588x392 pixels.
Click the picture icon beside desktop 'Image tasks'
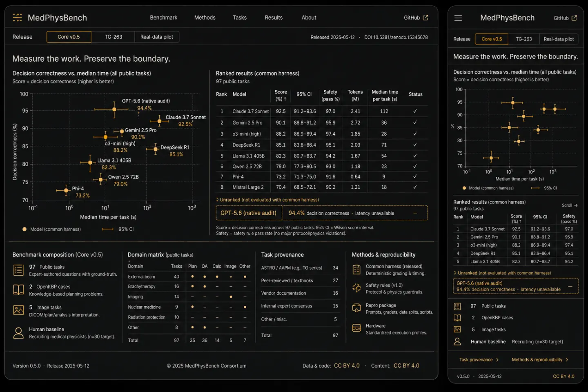(x=18, y=310)
